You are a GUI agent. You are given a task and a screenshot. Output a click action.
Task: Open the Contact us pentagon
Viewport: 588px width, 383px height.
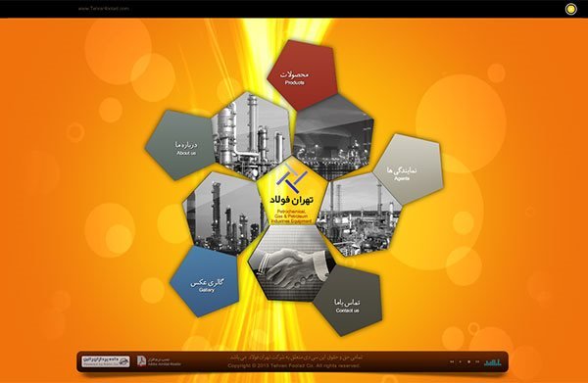click(349, 302)
